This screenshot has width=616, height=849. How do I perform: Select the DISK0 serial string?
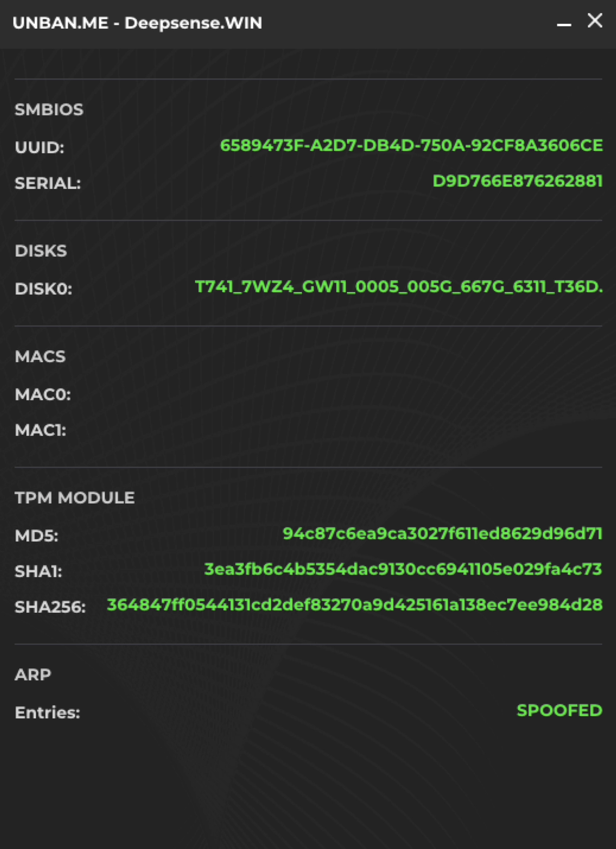(399, 287)
